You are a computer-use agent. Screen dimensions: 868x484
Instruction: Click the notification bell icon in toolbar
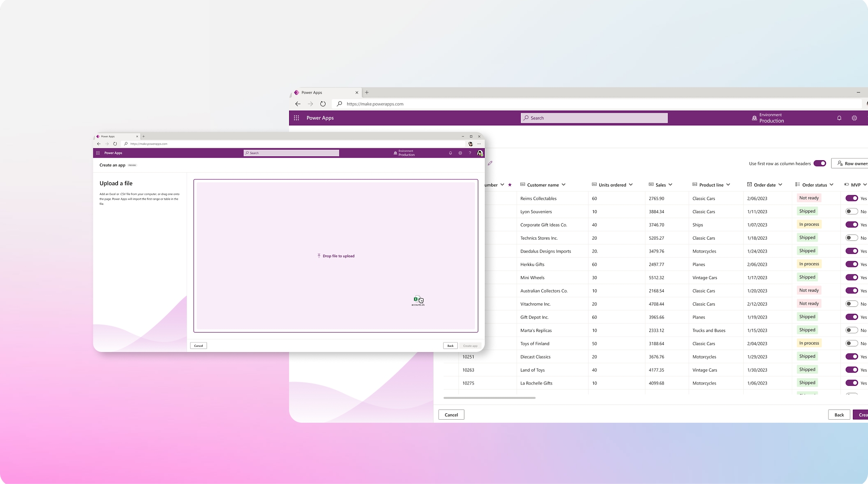[839, 118]
